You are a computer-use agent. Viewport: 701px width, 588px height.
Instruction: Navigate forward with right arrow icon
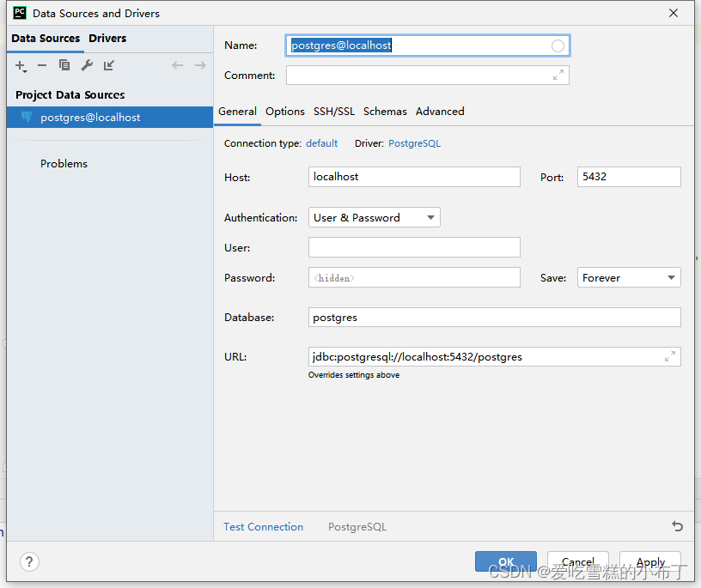click(200, 65)
